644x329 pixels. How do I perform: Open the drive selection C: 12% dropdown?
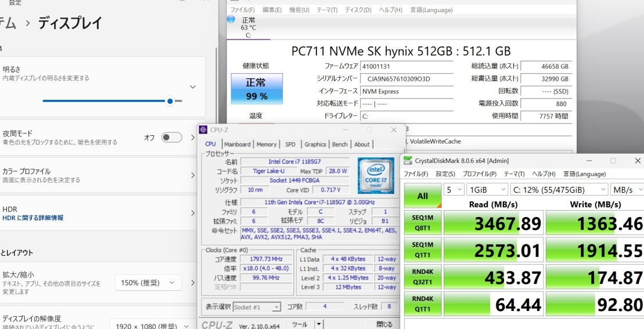click(x=559, y=190)
